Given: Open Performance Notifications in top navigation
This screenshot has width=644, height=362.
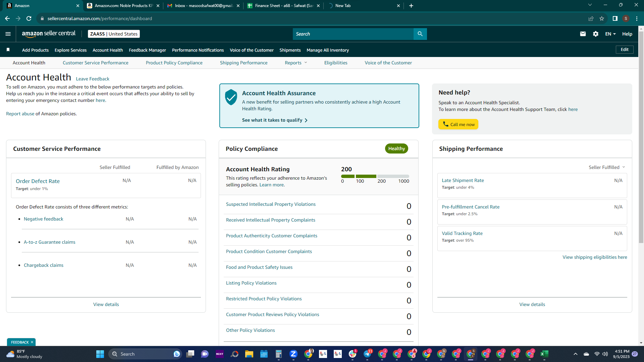Looking at the screenshot, I should click(x=198, y=50).
